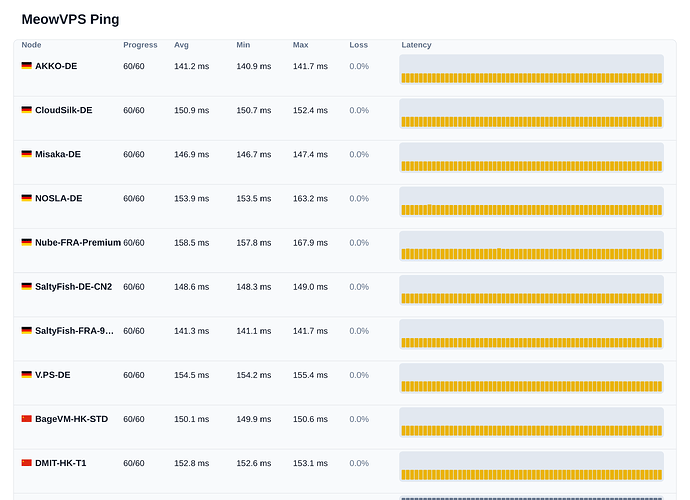Click the 152.8 ms average for DMIT-HK-T1
This screenshot has width=690, height=500.
coord(191,463)
